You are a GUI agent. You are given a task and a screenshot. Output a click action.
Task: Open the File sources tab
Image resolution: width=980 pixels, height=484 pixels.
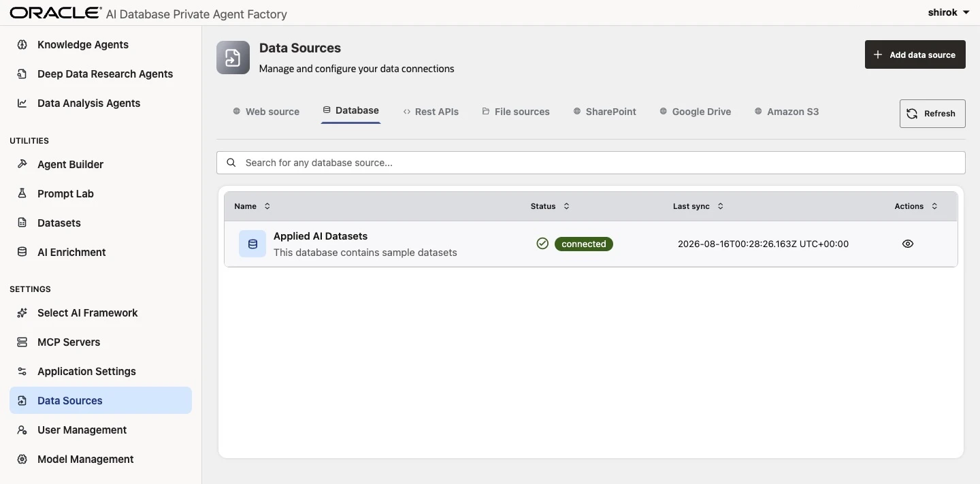[516, 112]
